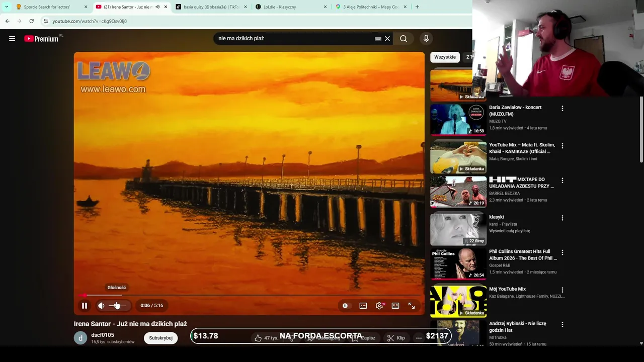Open the dscf0105 channel avatar
The height and width of the screenshot is (362, 644).
coord(80,338)
